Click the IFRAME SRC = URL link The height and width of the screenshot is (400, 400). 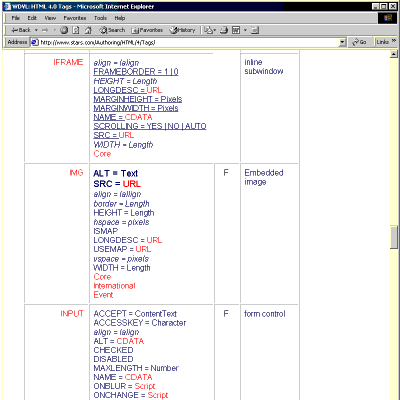[114, 135]
